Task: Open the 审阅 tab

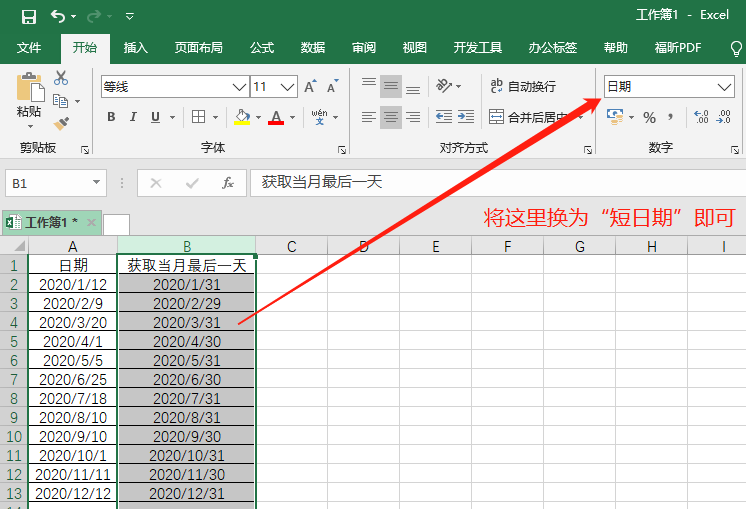Action: point(364,48)
